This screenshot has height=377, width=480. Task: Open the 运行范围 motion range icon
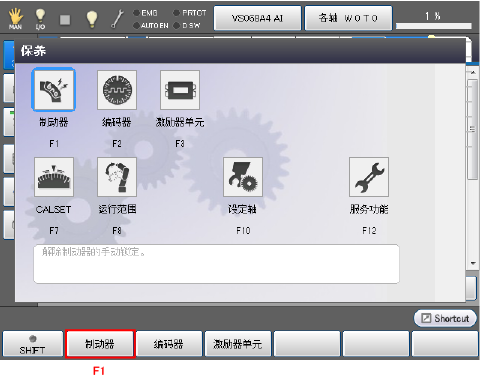(x=117, y=177)
